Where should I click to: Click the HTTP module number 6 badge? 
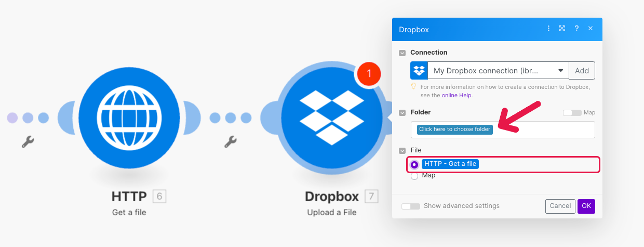pos(159,197)
